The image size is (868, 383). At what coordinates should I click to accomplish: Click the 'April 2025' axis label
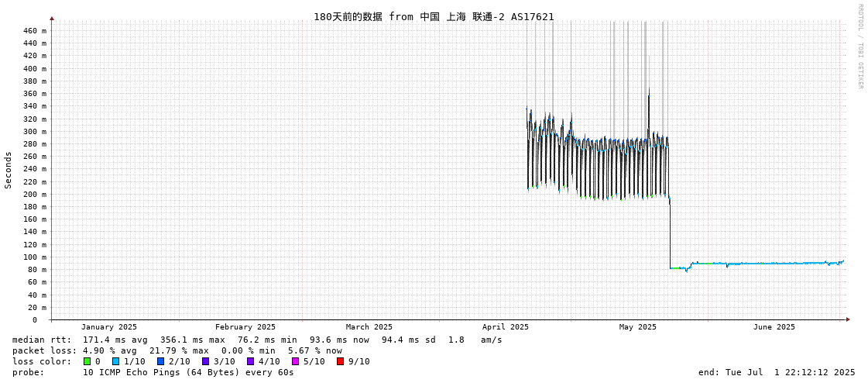tap(506, 327)
